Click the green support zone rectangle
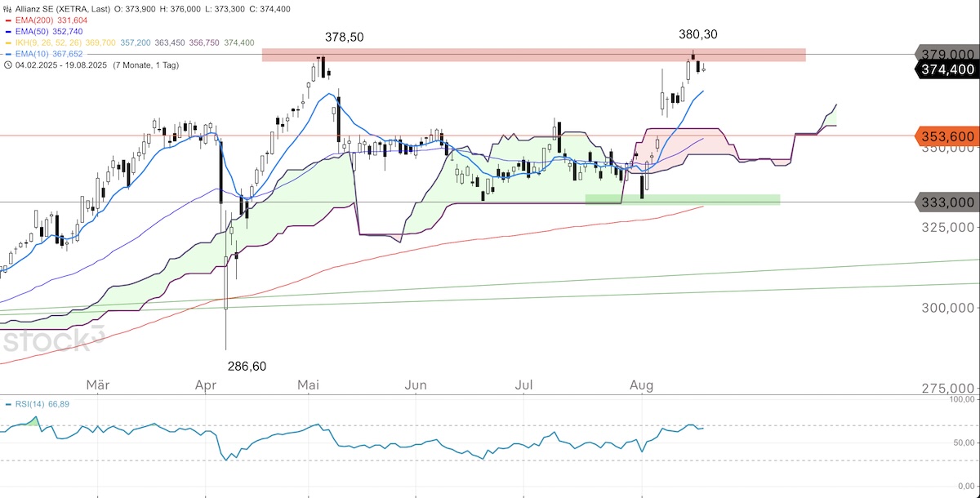 pyautogui.click(x=683, y=199)
